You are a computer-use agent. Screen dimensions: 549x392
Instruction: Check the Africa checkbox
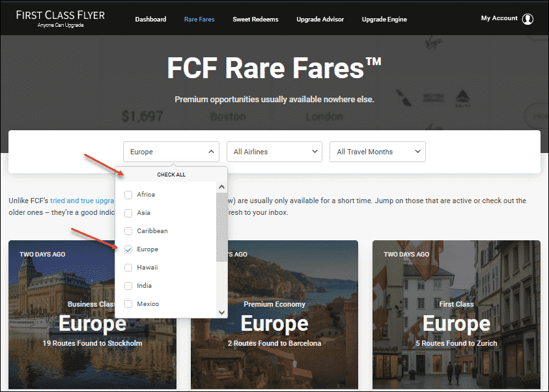tap(128, 195)
